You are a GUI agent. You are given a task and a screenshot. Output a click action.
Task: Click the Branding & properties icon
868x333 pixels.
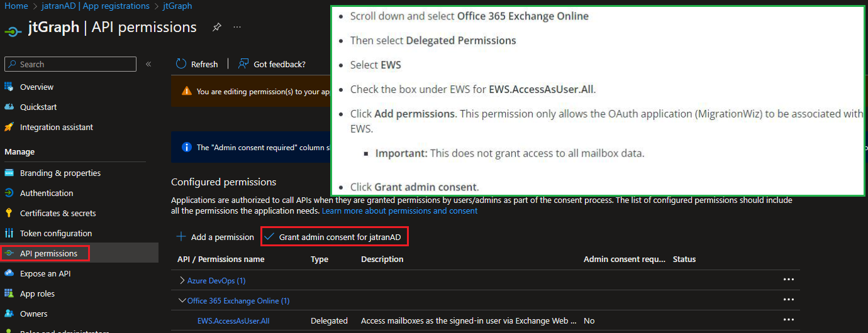pyautogui.click(x=9, y=173)
